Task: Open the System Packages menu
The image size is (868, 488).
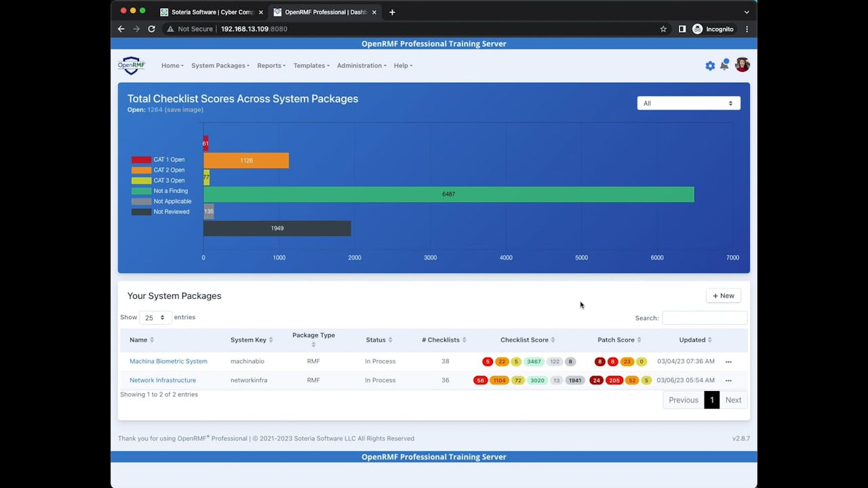Action: pyautogui.click(x=219, y=65)
